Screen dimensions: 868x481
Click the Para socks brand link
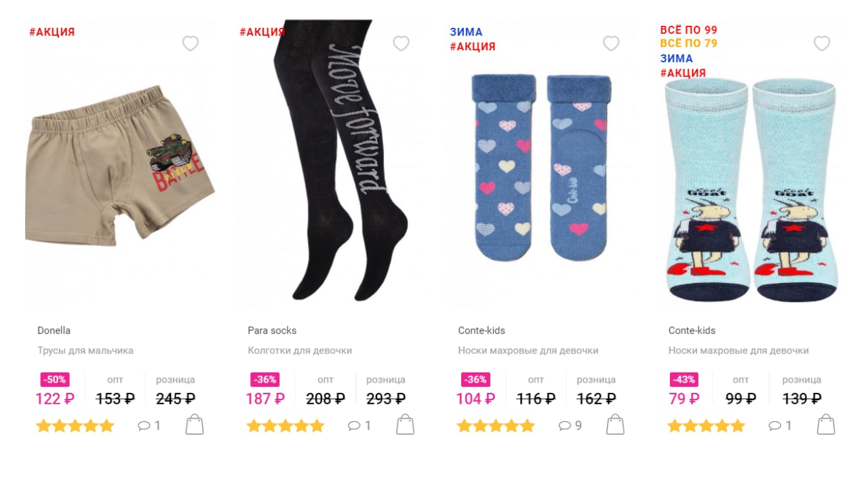272,330
